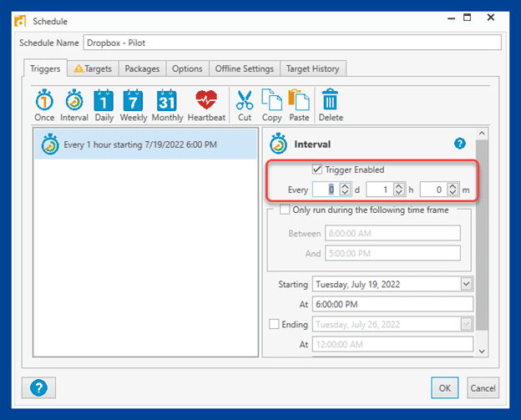Click the Between time field 8:00:00 AM
The width and height of the screenshot is (521, 420).
coord(392,233)
